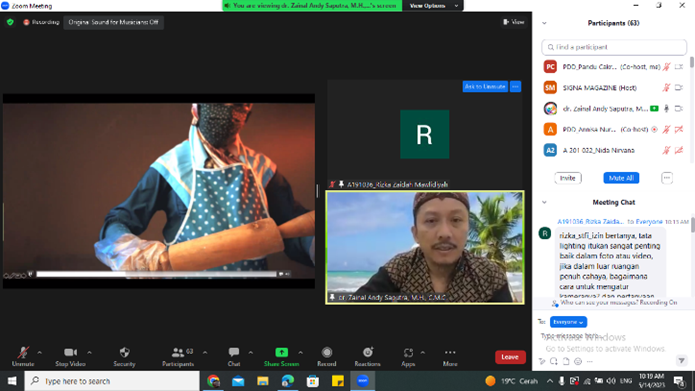
Task: Click the Find a participant search field
Action: click(614, 47)
